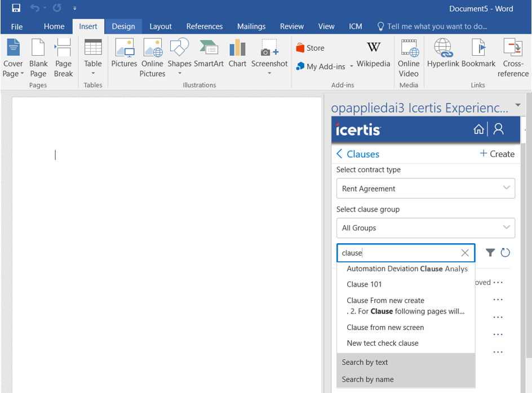Click the Create button in Clauses panel
The width and height of the screenshot is (532, 393).
[x=496, y=154]
